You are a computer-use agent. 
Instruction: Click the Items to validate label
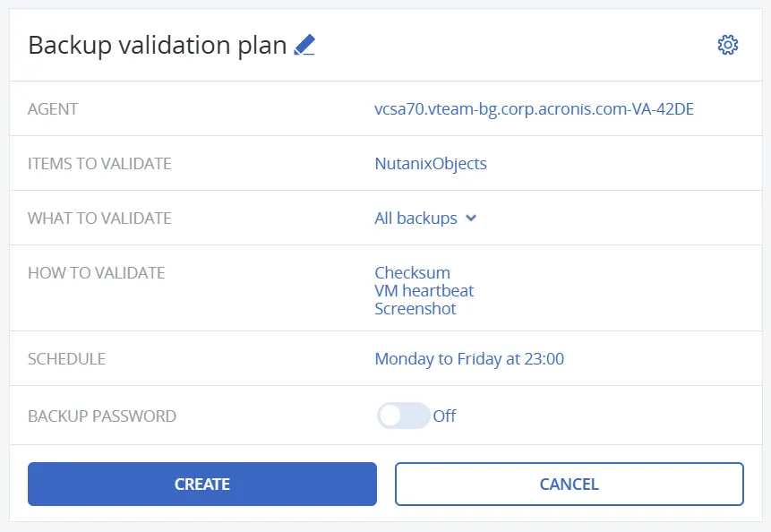click(x=99, y=164)
